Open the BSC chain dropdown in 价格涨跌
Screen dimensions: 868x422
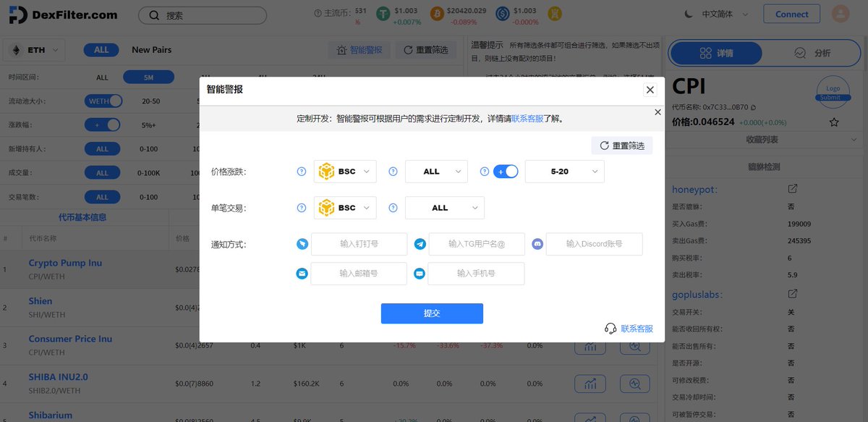coord(345,171)
